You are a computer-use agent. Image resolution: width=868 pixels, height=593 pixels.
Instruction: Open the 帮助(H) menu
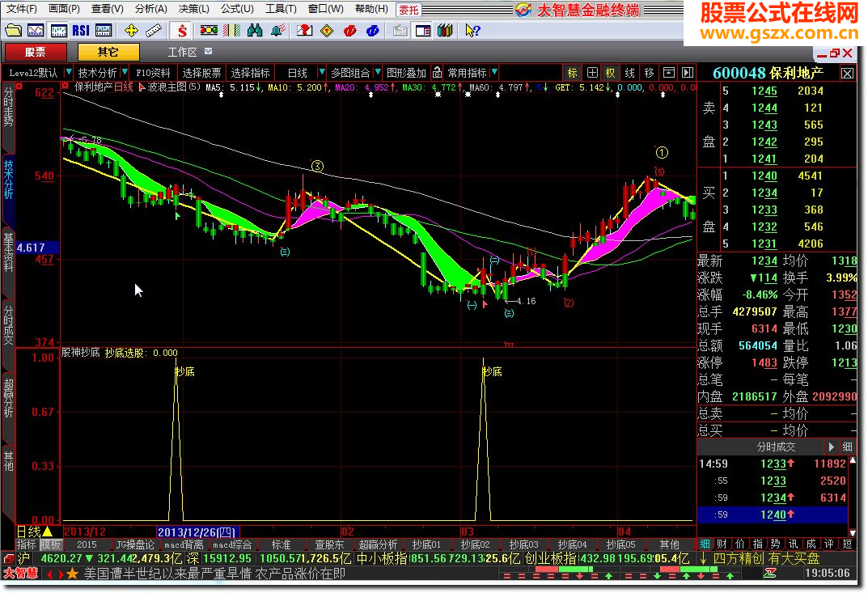(x=371, y=9)
